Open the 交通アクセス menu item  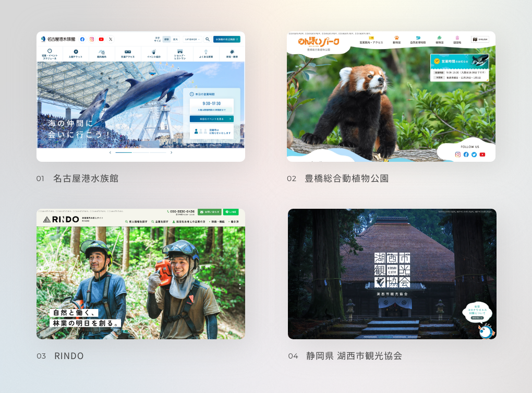point(128,54)
